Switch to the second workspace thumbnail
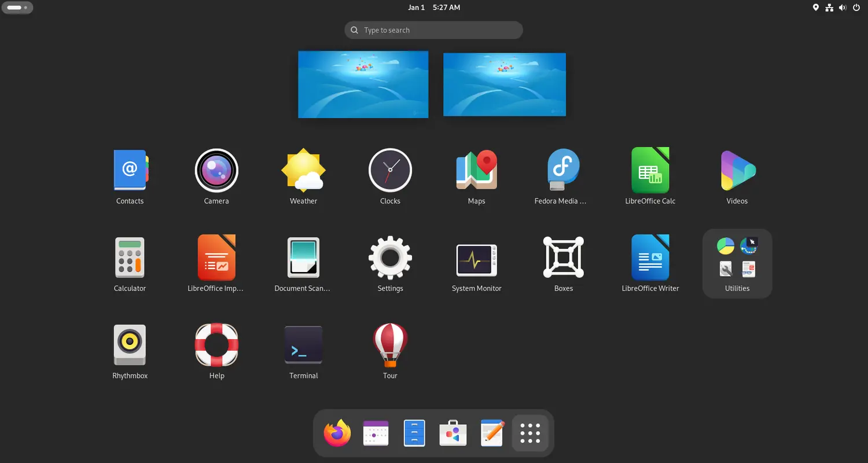 click(505, 84)
